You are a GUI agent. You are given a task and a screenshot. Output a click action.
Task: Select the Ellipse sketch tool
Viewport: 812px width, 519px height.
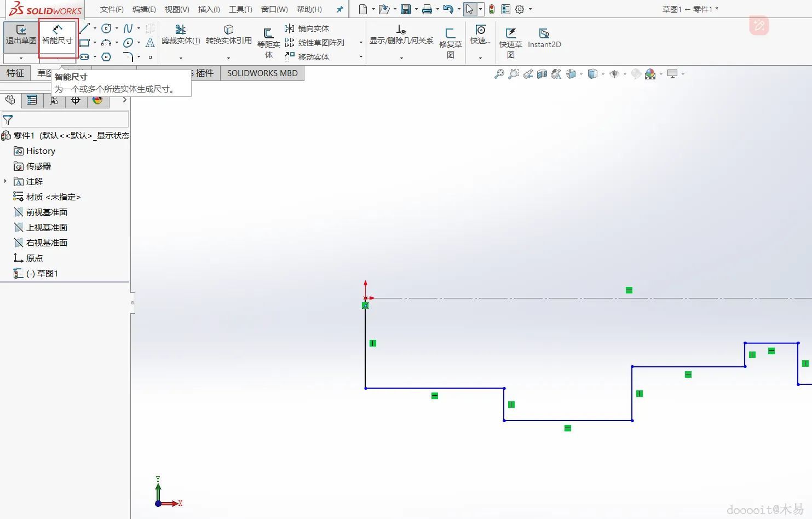click(x=128, y=43)
